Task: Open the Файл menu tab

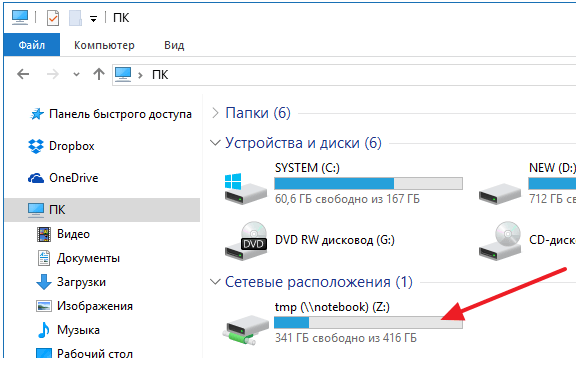Action: pyautogui.click(x=32, y=45)
